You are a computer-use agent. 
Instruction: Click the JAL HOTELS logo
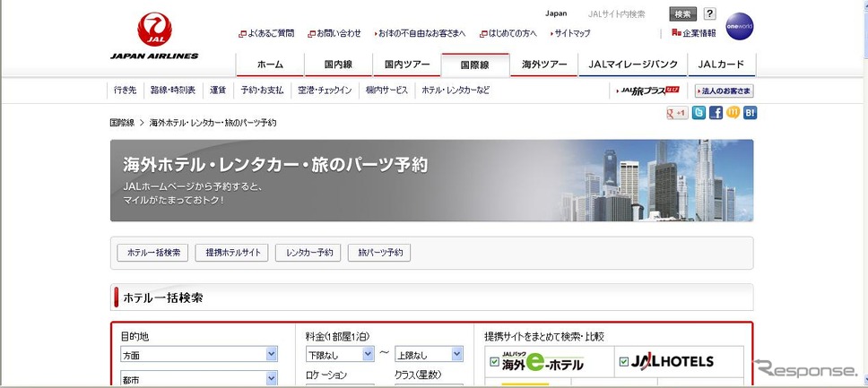(x=672, y=362)
